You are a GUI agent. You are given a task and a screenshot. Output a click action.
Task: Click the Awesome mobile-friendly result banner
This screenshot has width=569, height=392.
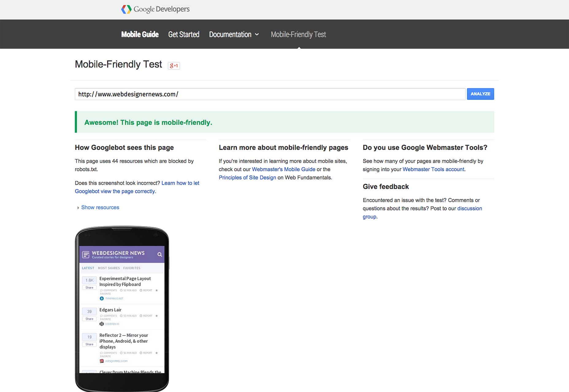[284, 122]
